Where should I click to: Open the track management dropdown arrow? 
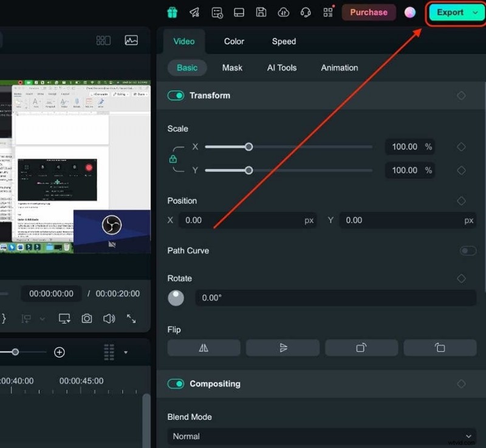point(126,352)
